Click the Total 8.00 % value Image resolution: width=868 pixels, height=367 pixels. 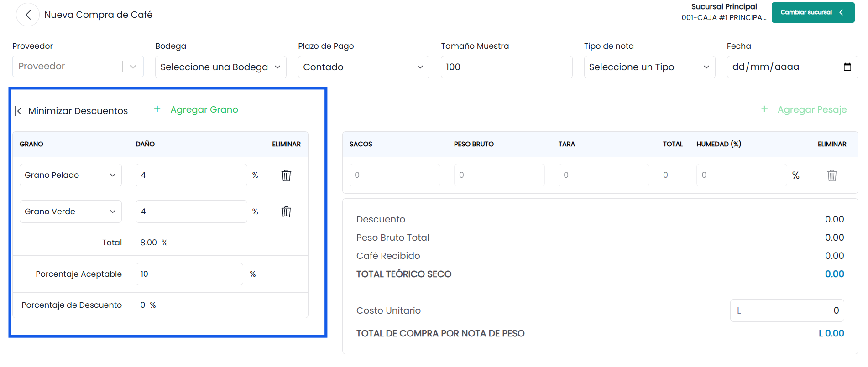[154, 243]
